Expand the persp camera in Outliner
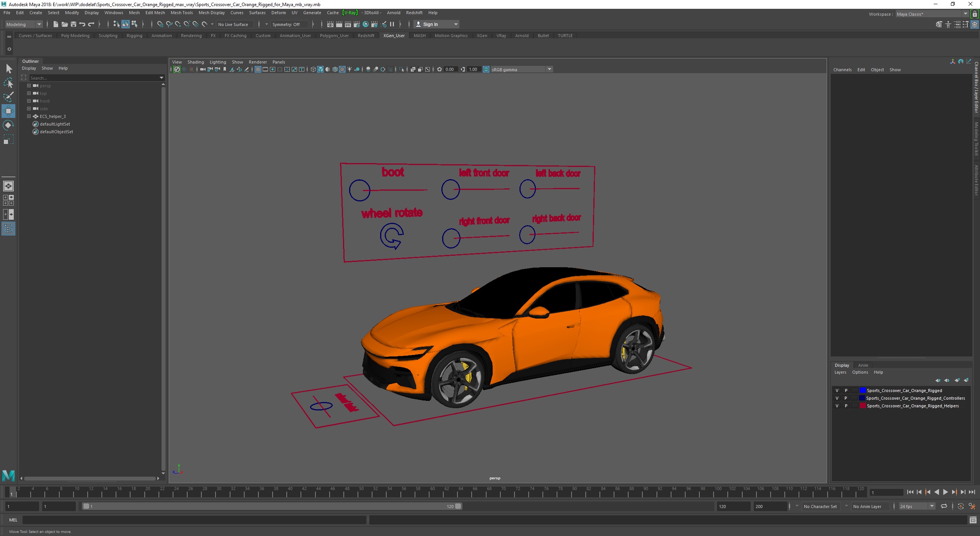 click(x=29, y=86)
